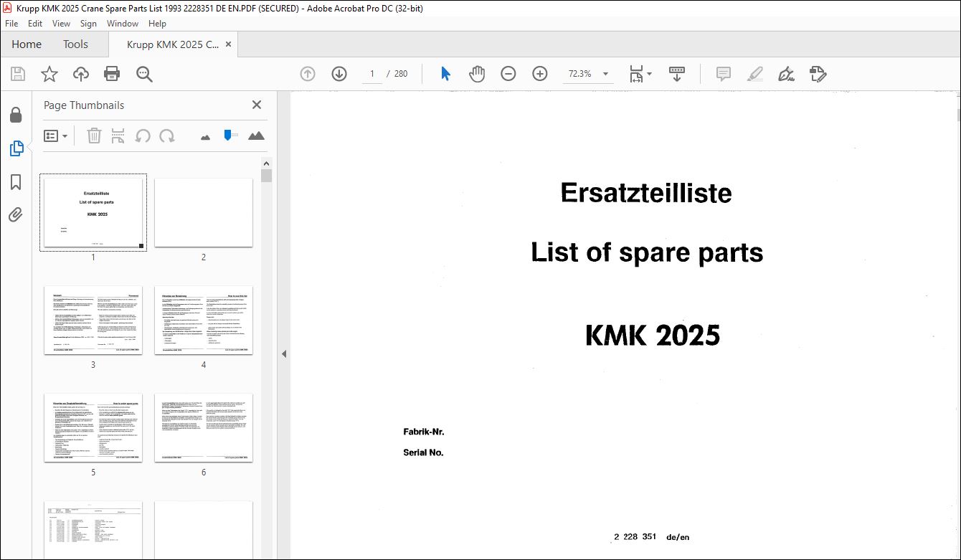The height and width of the screenshot is (560, 961).
Task: Delete selected page thumbnail
Action: coord(94,136)
